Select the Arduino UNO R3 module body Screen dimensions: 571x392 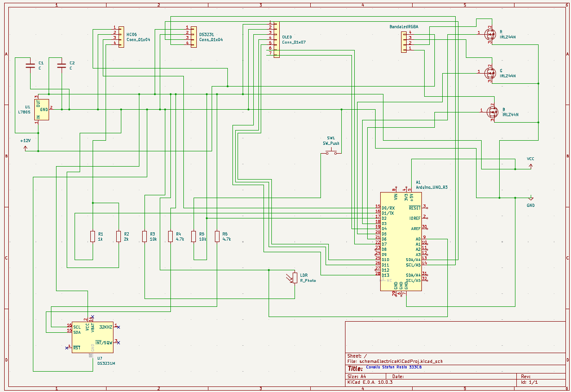tap(401, 242)
